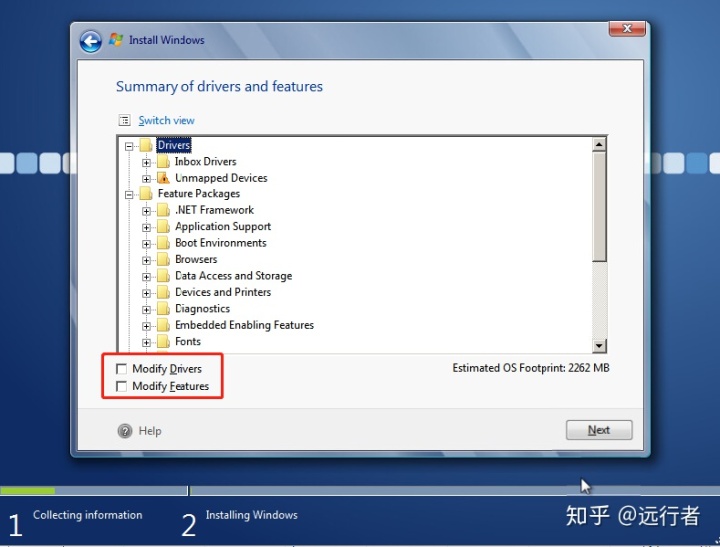
Task: Select the Diagnostics folder icon
Action: [x=163, y=309]
